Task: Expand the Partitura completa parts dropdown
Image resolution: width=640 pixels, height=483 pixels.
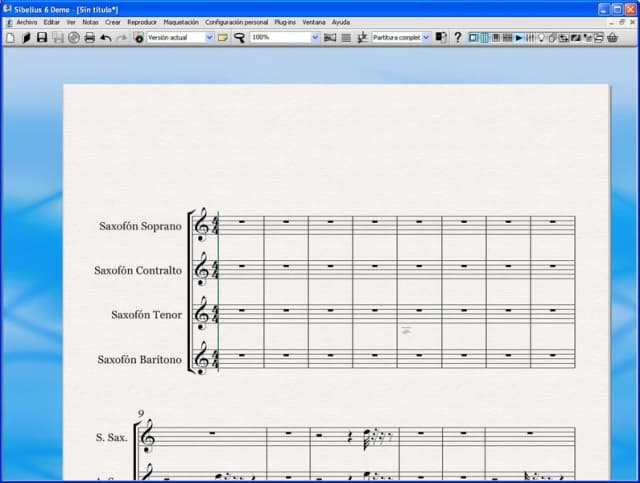Action: [x=426, y=37]
